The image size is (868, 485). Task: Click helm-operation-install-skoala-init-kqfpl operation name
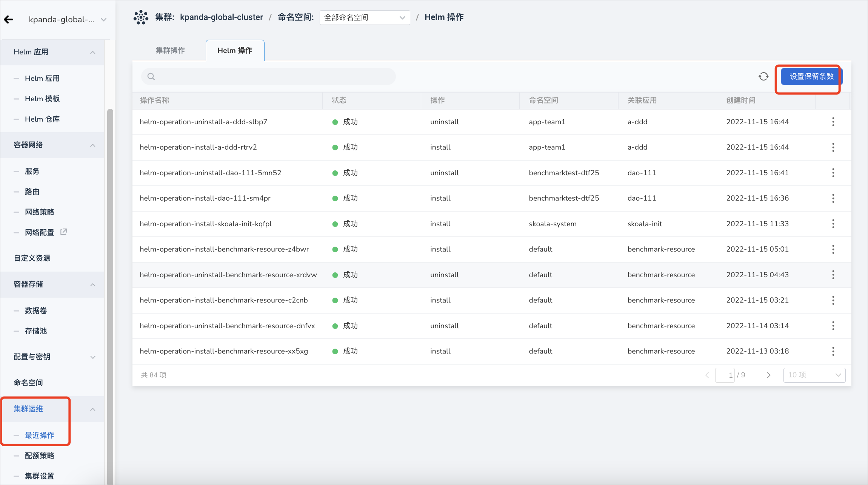[206, 224]
